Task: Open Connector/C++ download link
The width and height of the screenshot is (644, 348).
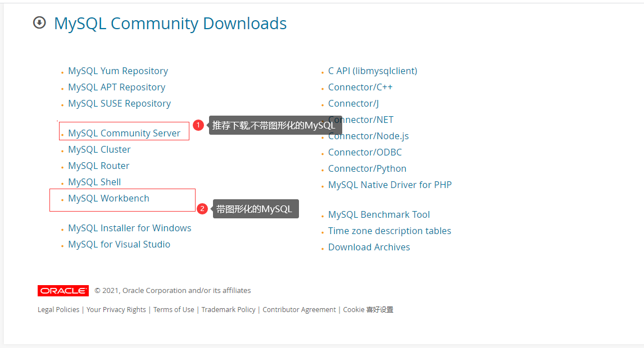Action: pyautogui.click(x=360, y=88)
